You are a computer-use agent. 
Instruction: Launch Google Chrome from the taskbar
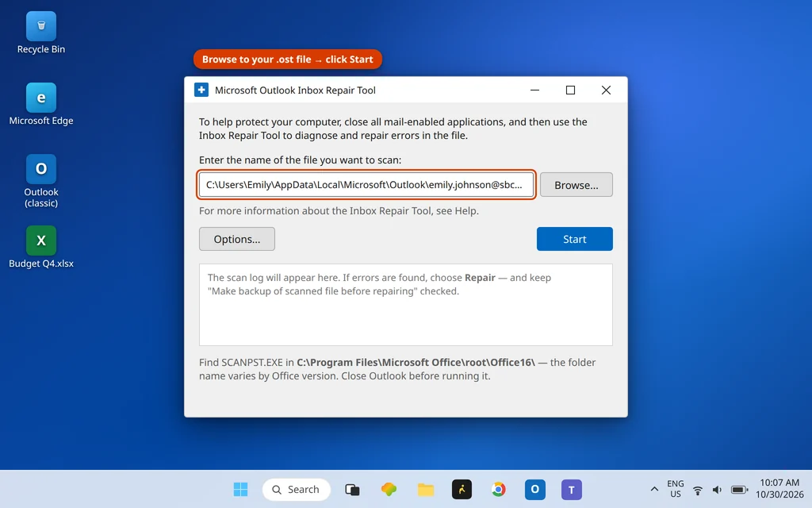click(498, 489)
